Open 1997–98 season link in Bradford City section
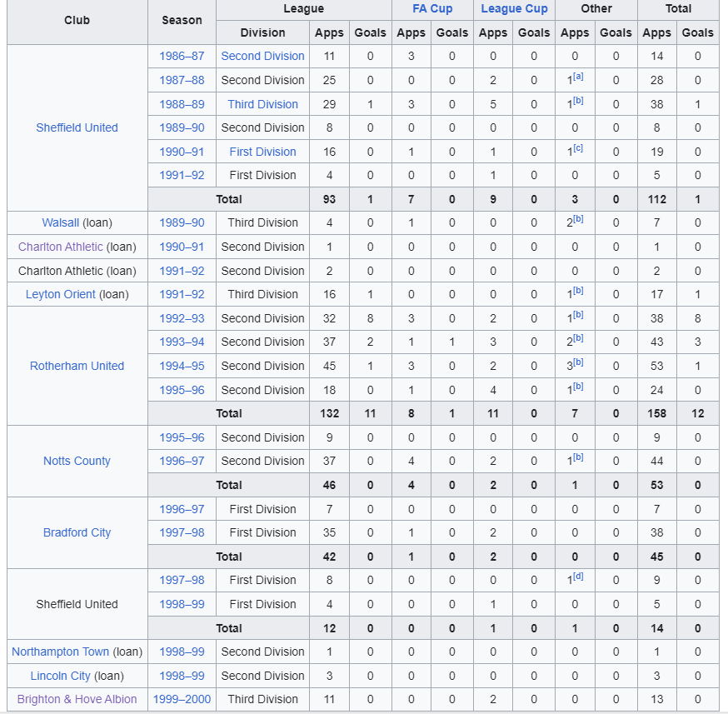 (182, 532)
